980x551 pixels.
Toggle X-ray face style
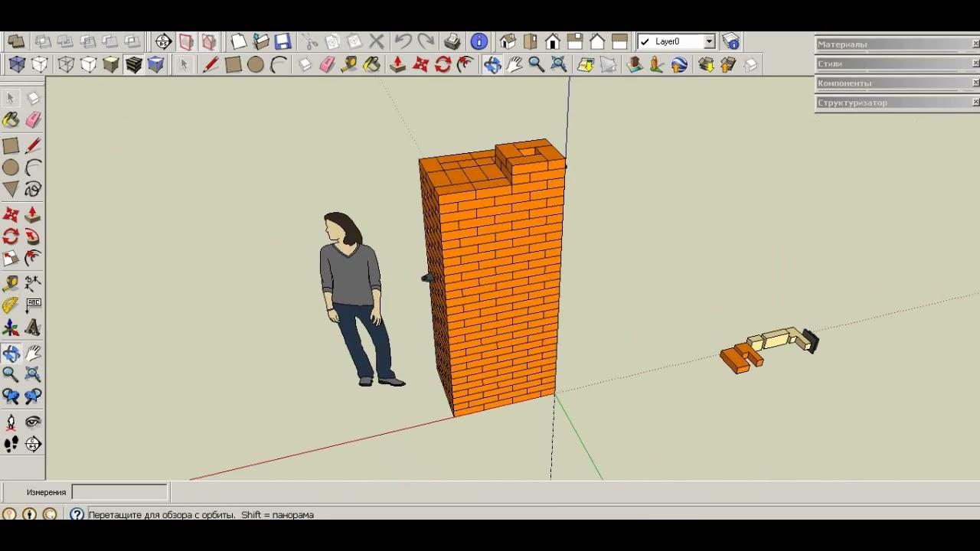point(17,65)
